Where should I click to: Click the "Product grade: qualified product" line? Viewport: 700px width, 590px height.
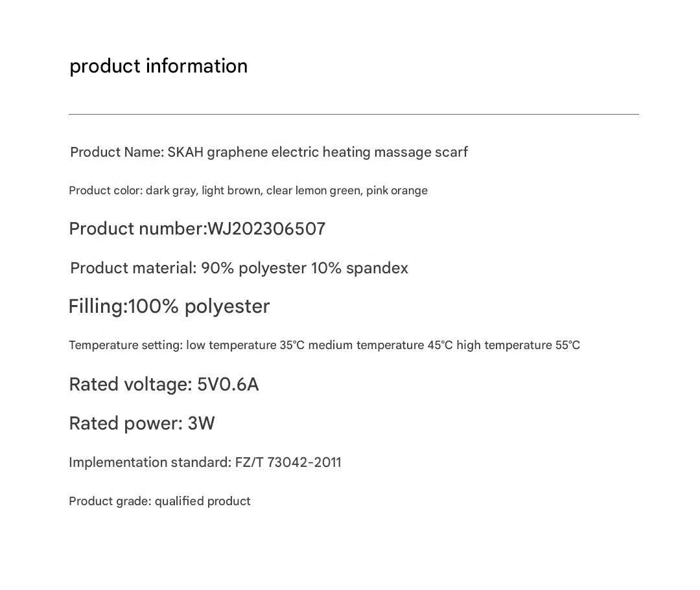click(159, 501)
